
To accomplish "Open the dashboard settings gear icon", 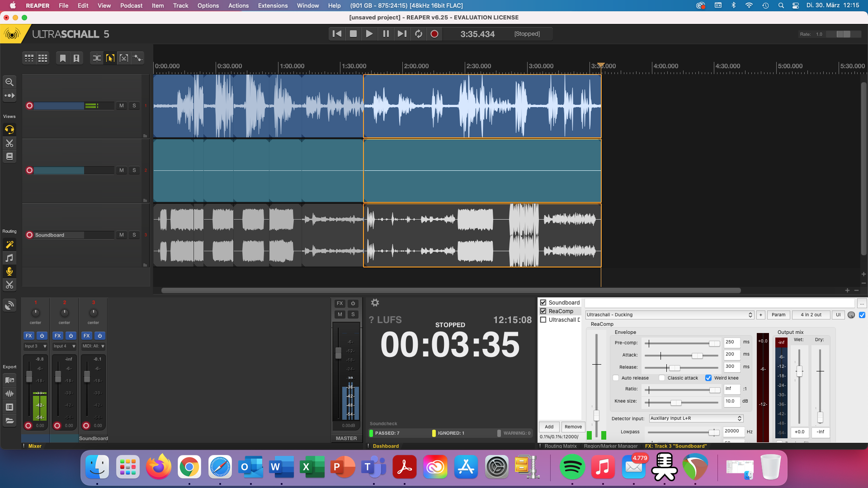I will point(375,303).
